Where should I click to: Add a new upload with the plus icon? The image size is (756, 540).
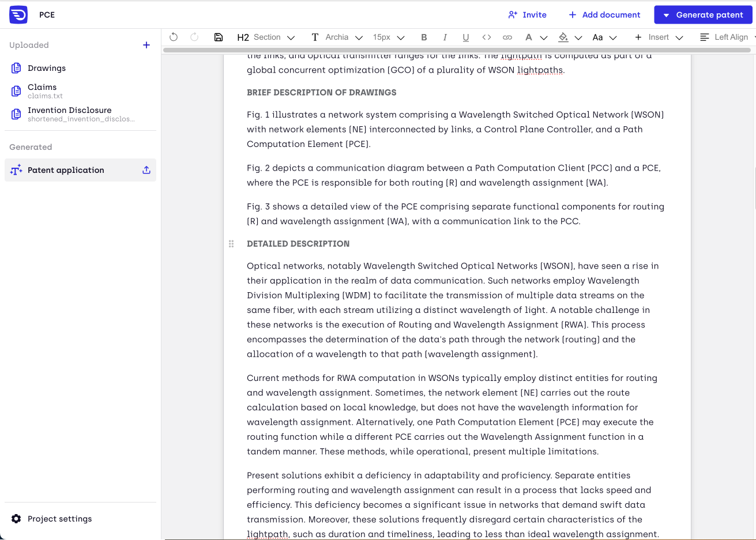coord(146,44)
